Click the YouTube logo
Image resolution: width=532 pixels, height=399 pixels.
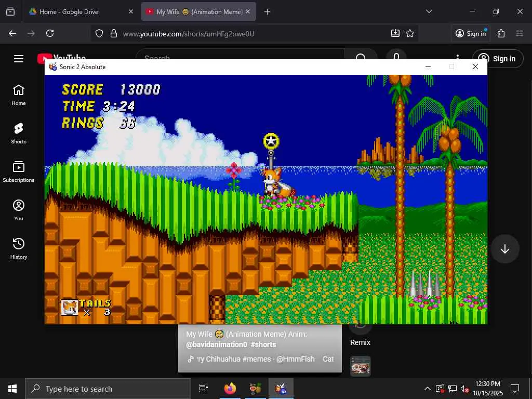click(x=61, y=57)
